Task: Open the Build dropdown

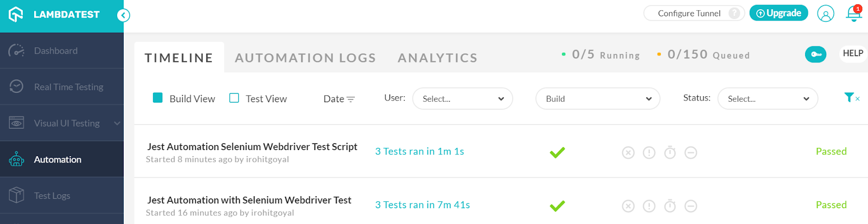Action: (x=597, y=99)
